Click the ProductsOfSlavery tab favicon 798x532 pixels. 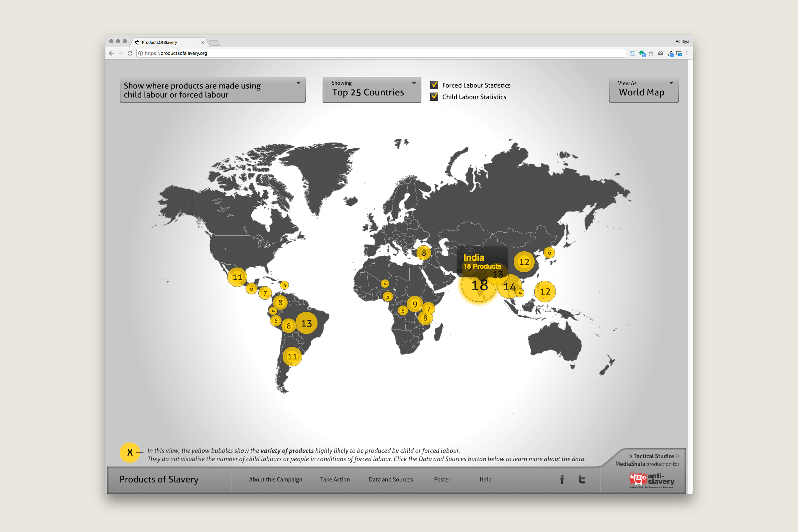[137, 43]
